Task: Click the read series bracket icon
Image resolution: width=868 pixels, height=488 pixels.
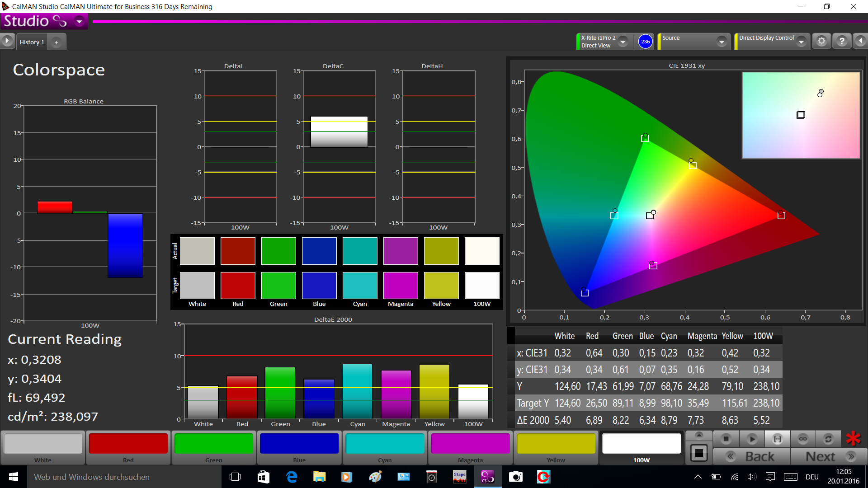Action: 778,439
